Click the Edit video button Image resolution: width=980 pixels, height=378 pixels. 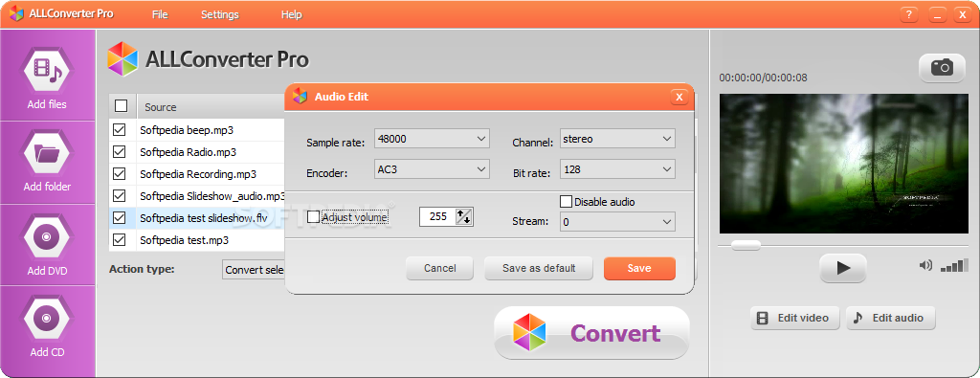(795, 318)
